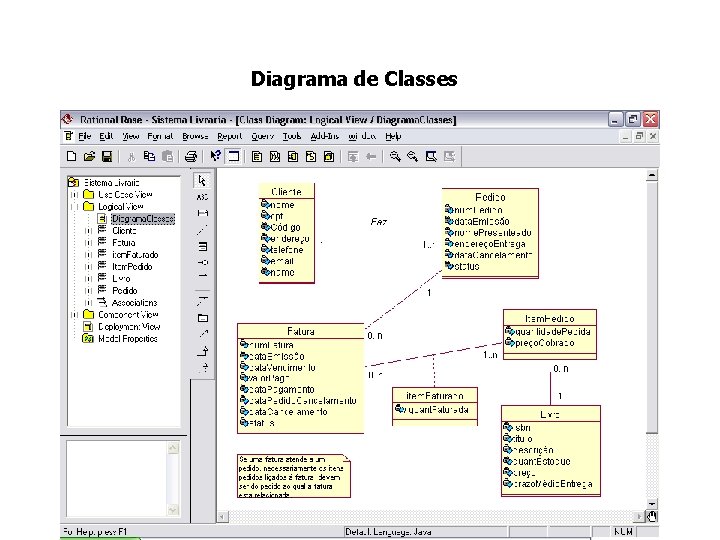Image resolution: width=720 pixels, height=540 pixels.
Task: Select Deployment View in the browser tree
Action: [129, 326]
